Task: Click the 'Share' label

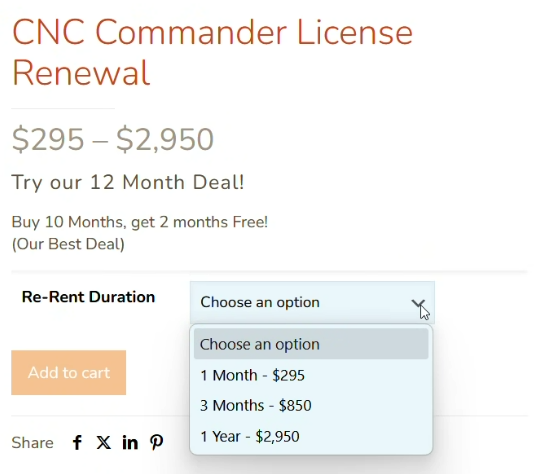Action: pos(32,443)
